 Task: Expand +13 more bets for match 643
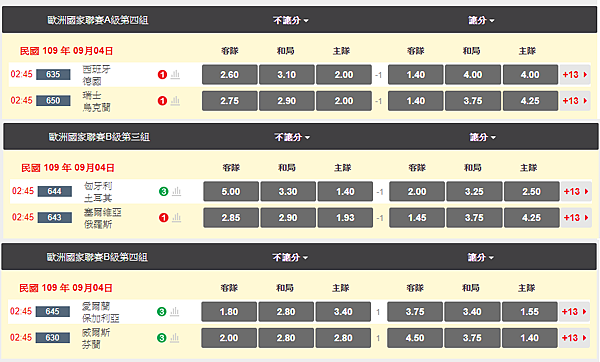(x=576, y=218)
